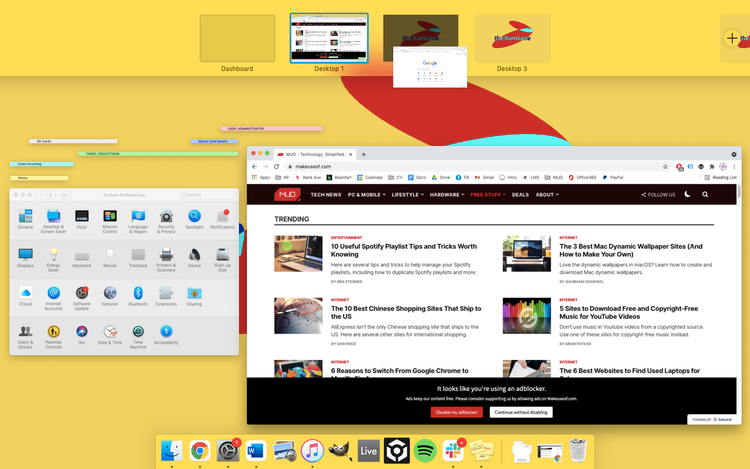
Task: Switch to the Desktop 3 space
Action: (512, 38)
